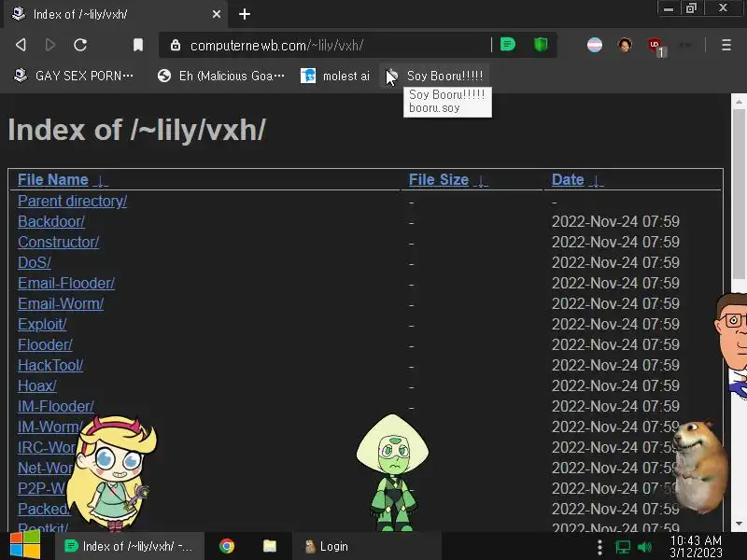
Task: Reload the current page
Action: [80, 45]
